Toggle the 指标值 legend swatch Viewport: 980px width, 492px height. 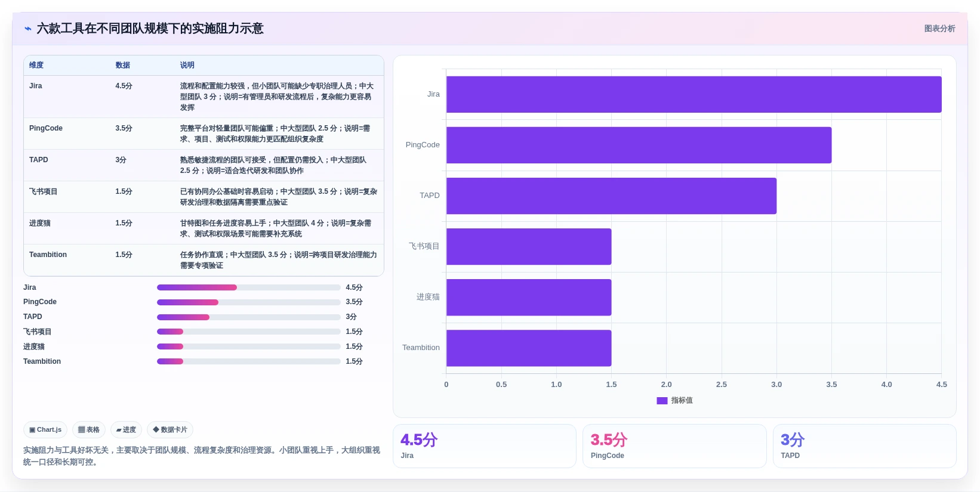pyautogui.click(x=662, y=401)
